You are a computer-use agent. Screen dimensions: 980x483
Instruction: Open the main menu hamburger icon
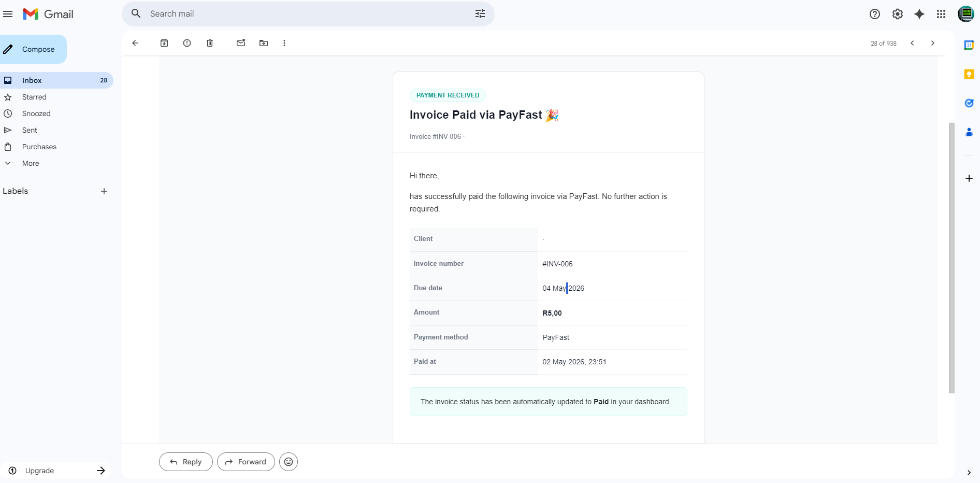[x=8, y=14]
